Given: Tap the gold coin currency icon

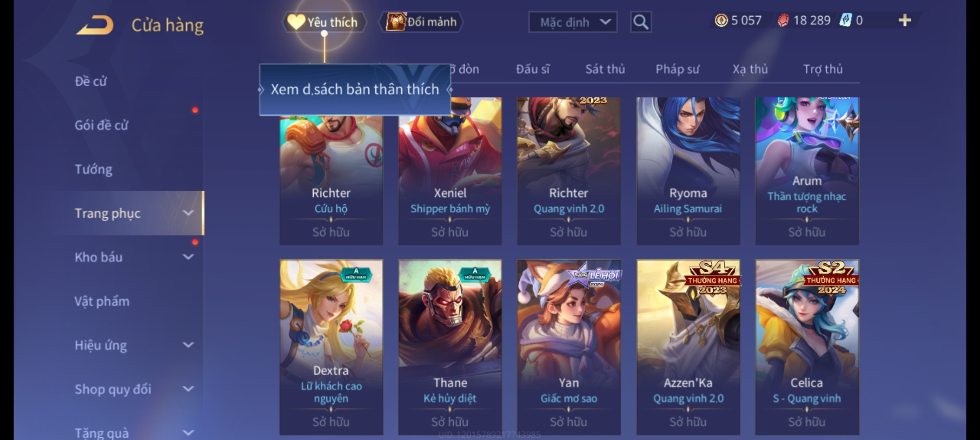Looking at the screenshot, I should pyautogui.click(x=721, y=20).
